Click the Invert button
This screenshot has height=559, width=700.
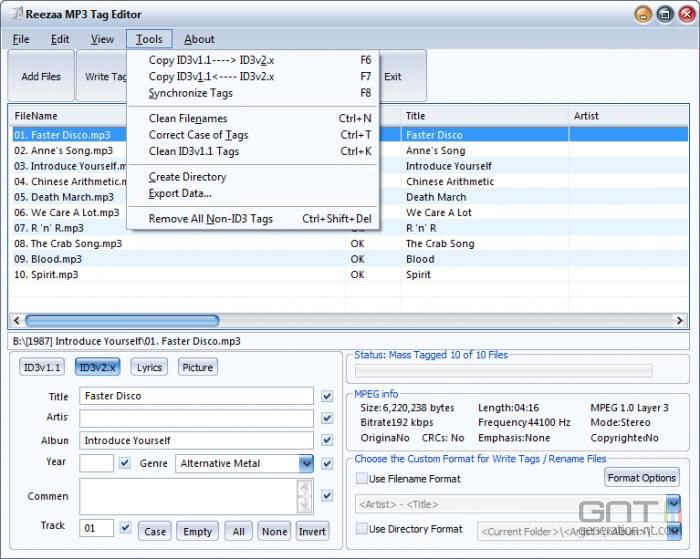[x=312, y=531]
